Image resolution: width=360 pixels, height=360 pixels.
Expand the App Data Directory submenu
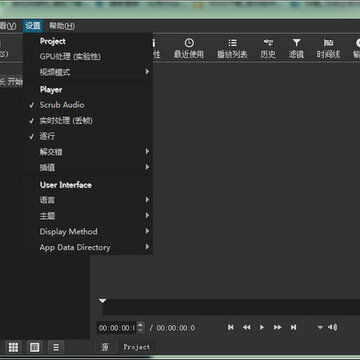click(x=88, y=247)
